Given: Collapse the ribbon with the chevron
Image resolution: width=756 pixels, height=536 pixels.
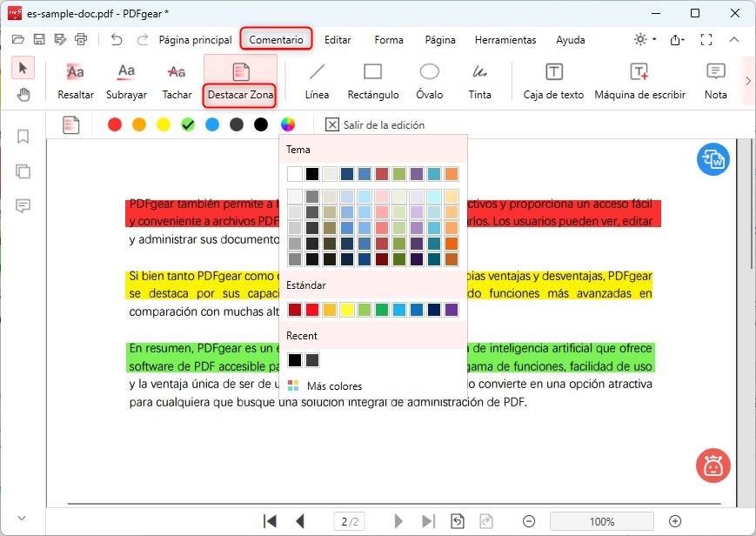Looking at the screenshot, I should pos(734,39).
